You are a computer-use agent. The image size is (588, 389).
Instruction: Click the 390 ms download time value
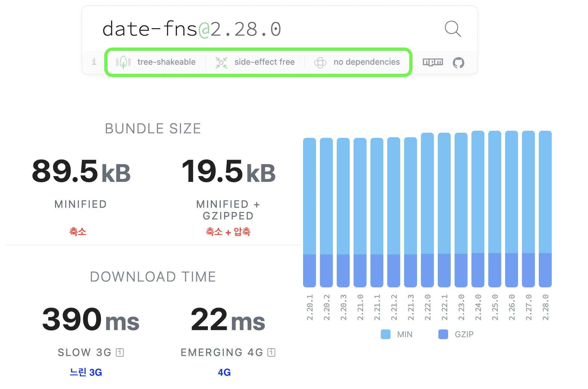(91, 320)
